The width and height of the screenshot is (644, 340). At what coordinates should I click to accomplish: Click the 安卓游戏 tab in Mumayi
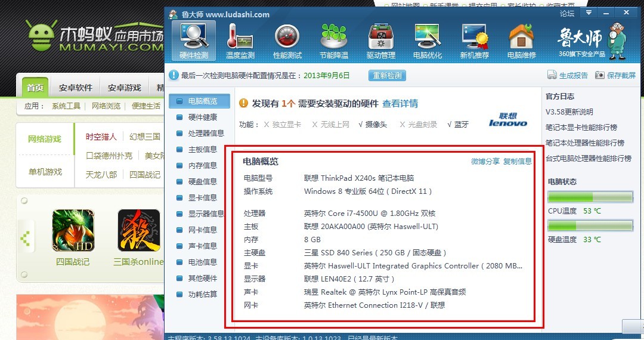coord(125,88)
